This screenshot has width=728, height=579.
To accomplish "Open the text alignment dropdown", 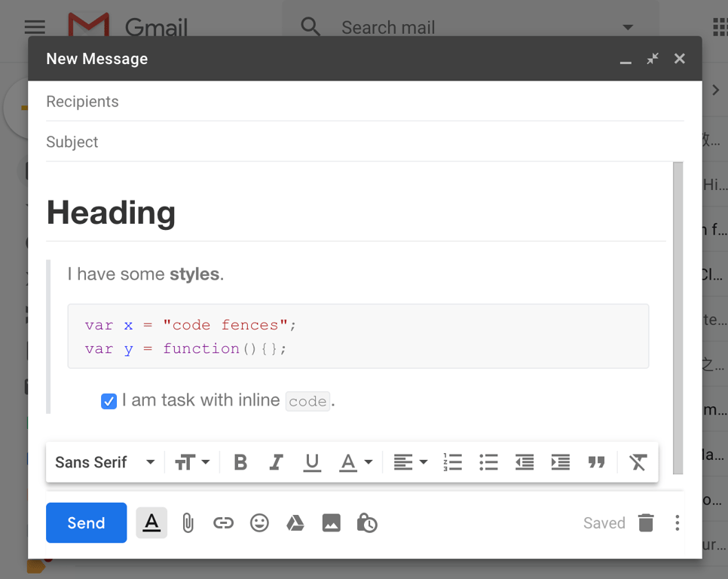I will point(411,462).
